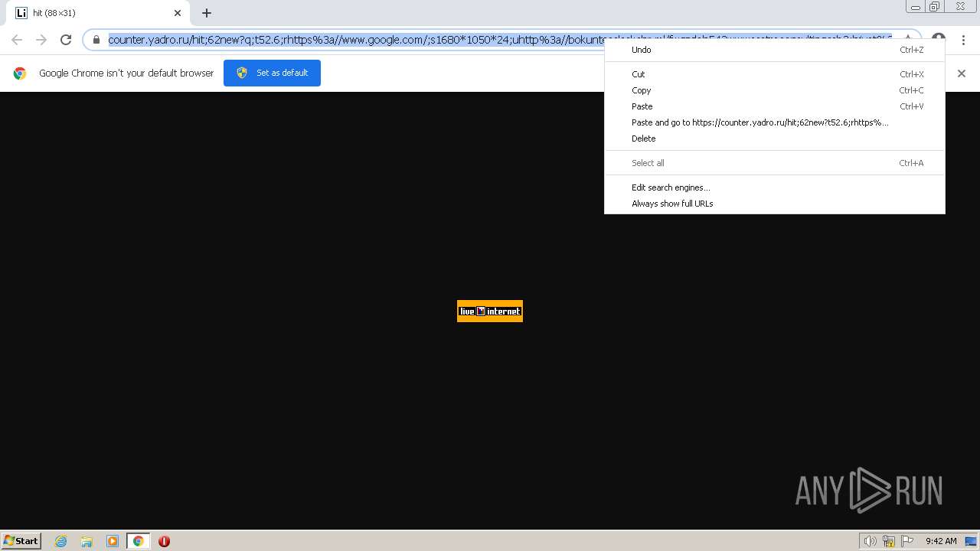The width and height of the screenshot is (980, 551).
Task: Open Windows Explorer folder from taskbar
Action: click(87, 541)
